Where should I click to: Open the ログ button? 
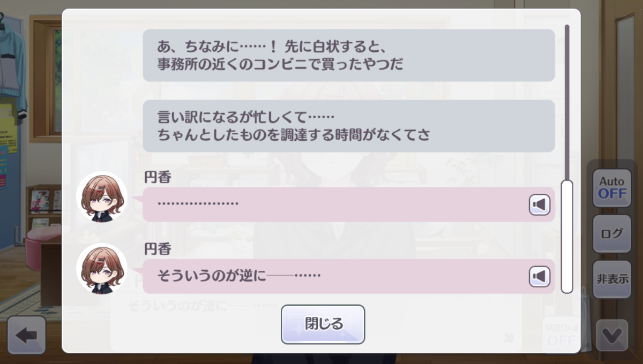point(612,233)
